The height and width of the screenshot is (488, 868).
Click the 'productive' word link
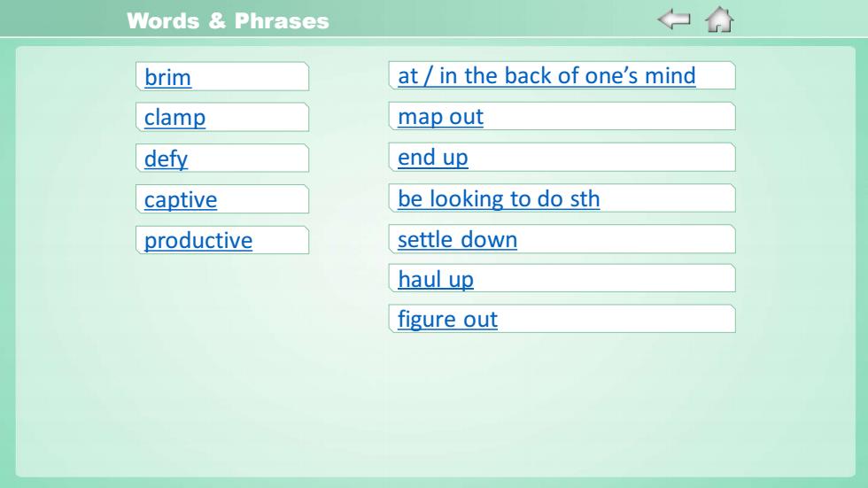pyautogui.click(x=198, y=241)
